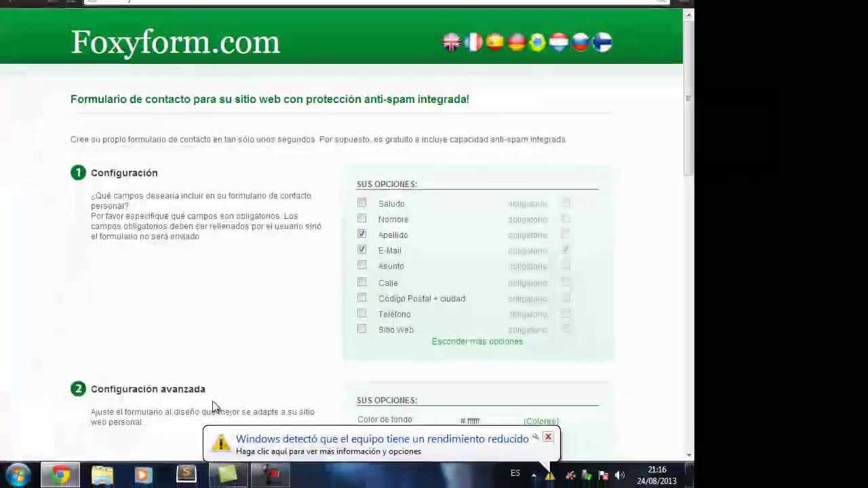Uncheck the E-Mail field checkbox
This screenshot has height=488, width=868.
click(x=361, y=249)
